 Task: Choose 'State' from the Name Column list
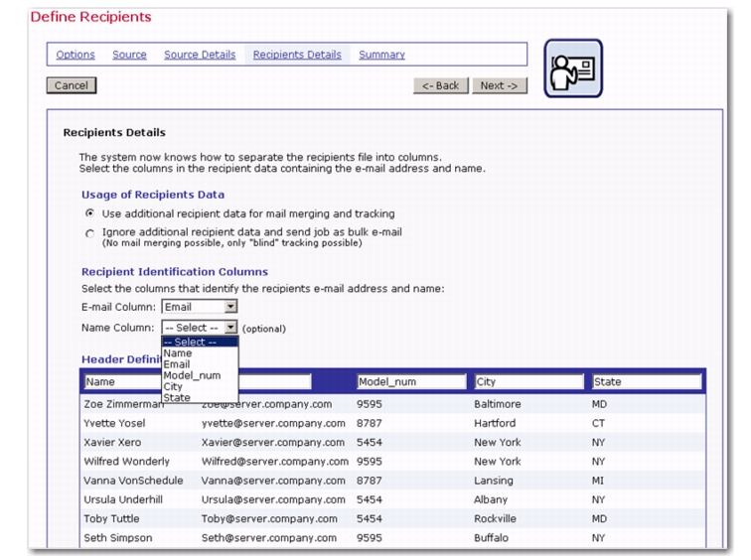pyautogui.click(x=175, y=398)
